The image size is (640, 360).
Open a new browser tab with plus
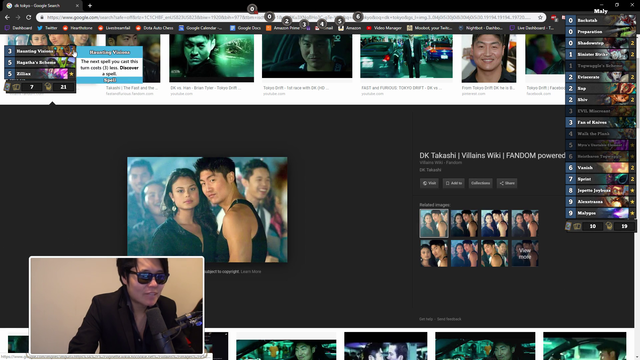[90, 6]
